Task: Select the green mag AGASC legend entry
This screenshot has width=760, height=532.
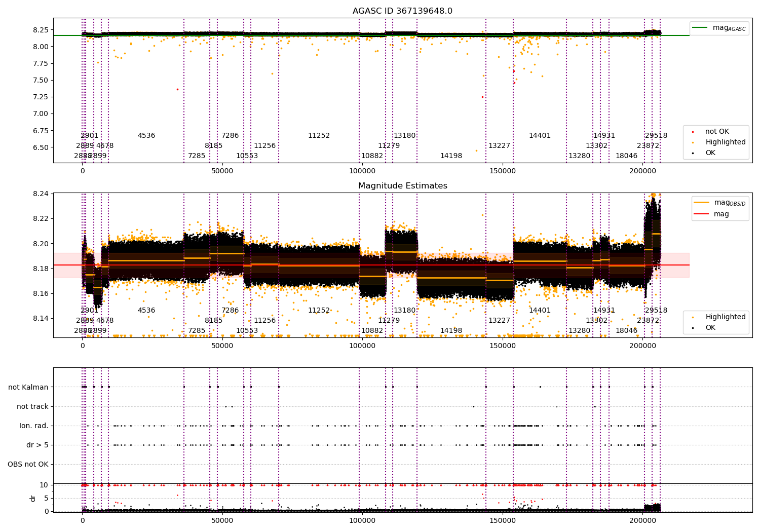Action: point(719,28)
